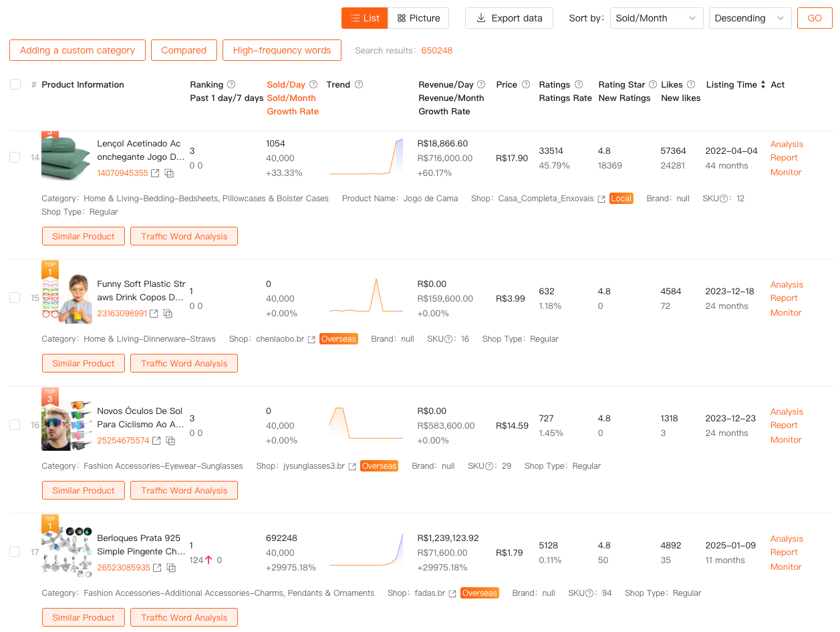Select the List view tab
The image size is (840, 632).
(x=365, y=18)
